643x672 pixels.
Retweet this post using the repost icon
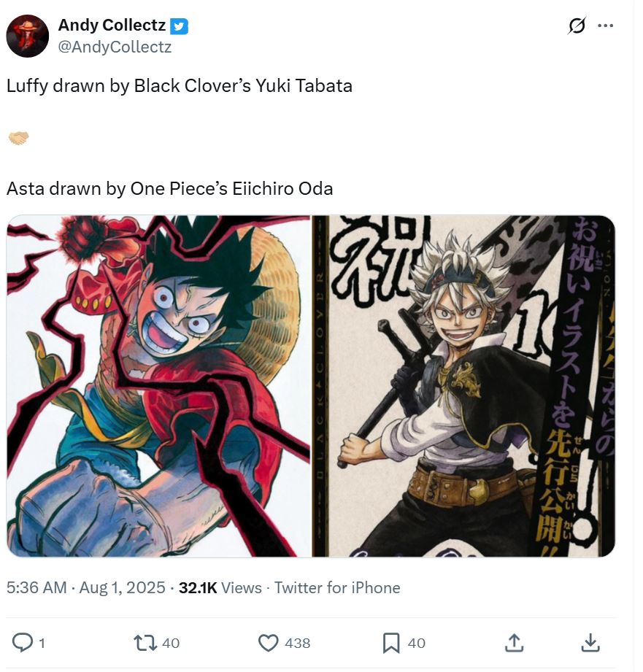click(146, 643)
